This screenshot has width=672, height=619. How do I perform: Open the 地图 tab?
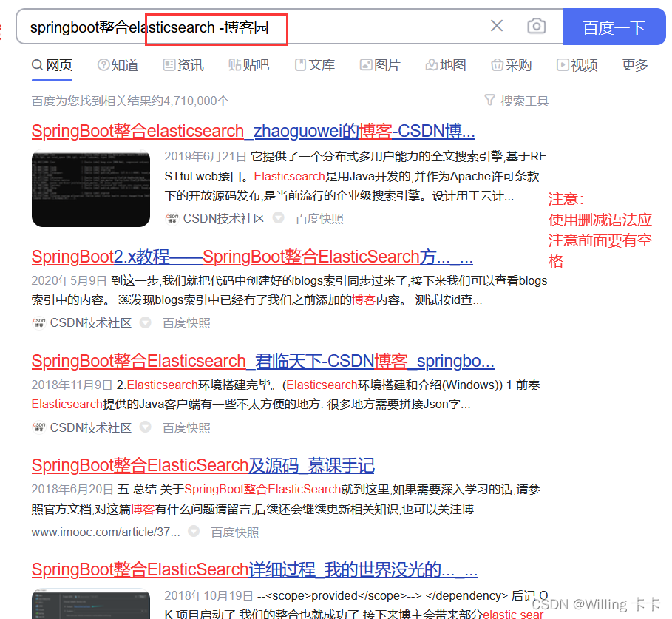(x=446, y=65)
